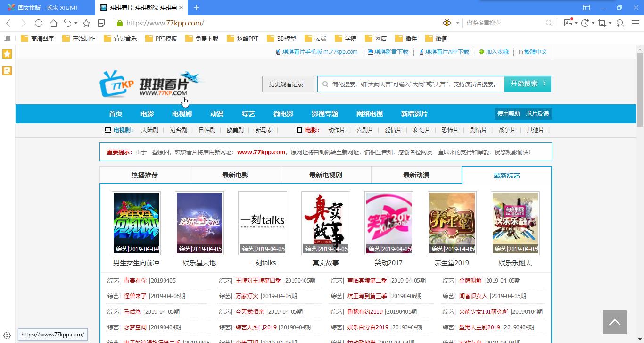
Task: Click the notes icon in the left sidebar
Action: 7,70
